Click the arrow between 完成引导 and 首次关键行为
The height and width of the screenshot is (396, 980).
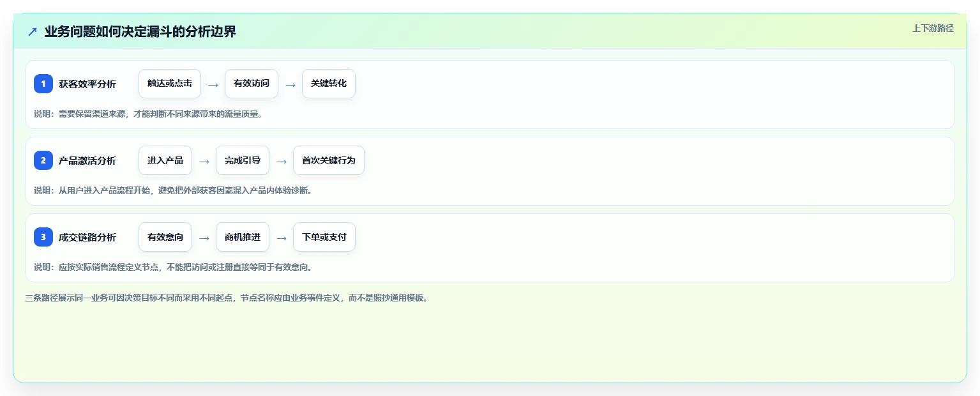click(282, 161)
